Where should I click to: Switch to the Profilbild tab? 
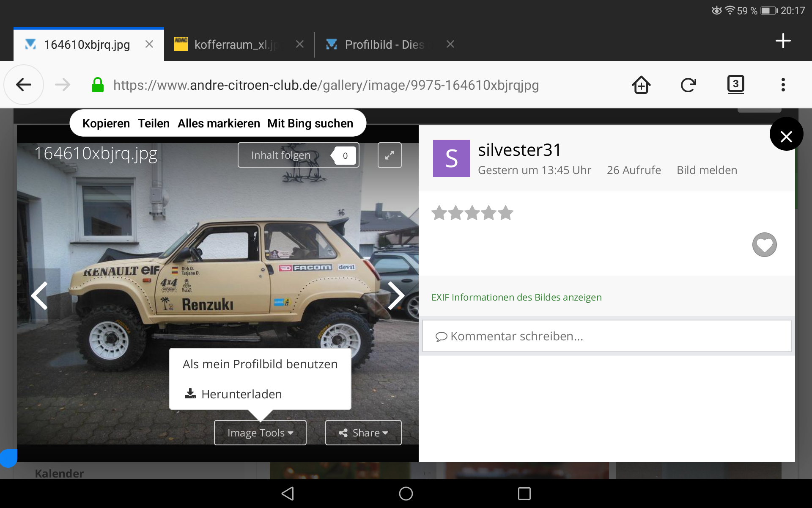(x=390, y=44)
